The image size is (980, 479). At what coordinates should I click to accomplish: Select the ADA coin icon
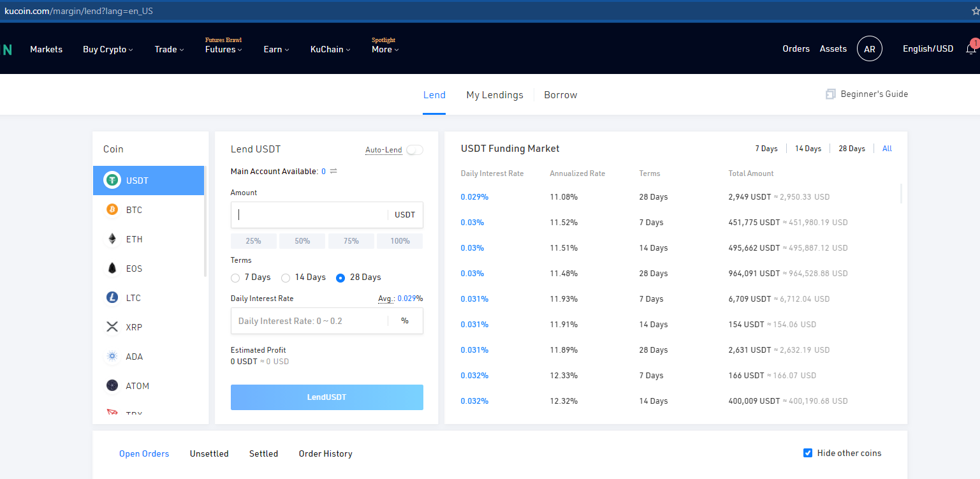pos(112,357)
